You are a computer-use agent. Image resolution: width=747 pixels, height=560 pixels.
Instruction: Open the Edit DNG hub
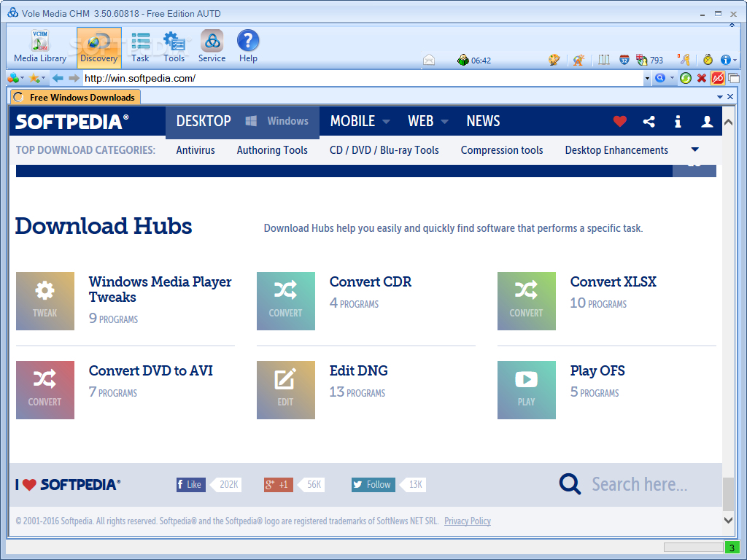click(x=359, y=370)
